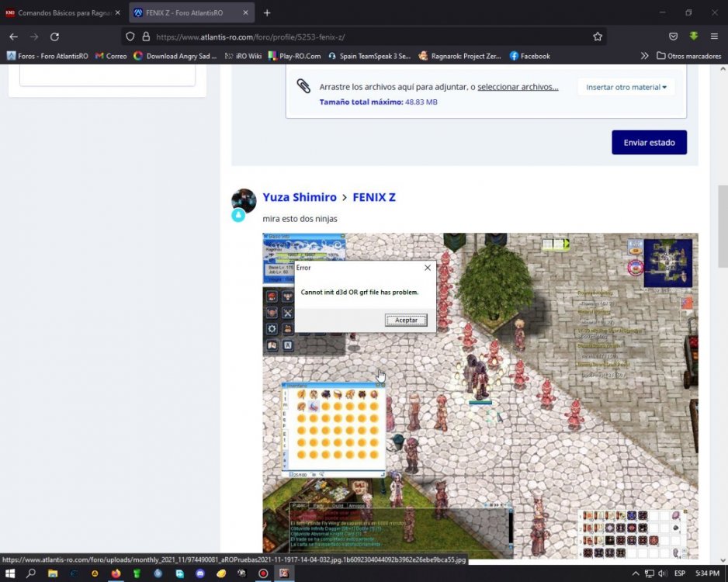Screen dimensions: 728x582
Task: Open the seleccionar archivos link
Action: 518,87
